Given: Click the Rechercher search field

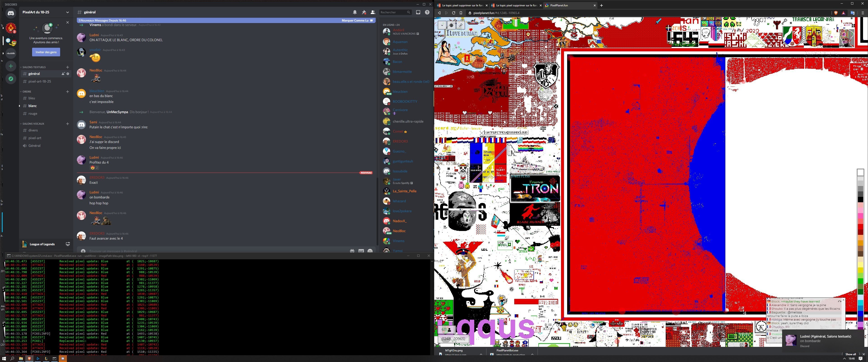Looking at the screenshot, I should click(x=393, y=12).
